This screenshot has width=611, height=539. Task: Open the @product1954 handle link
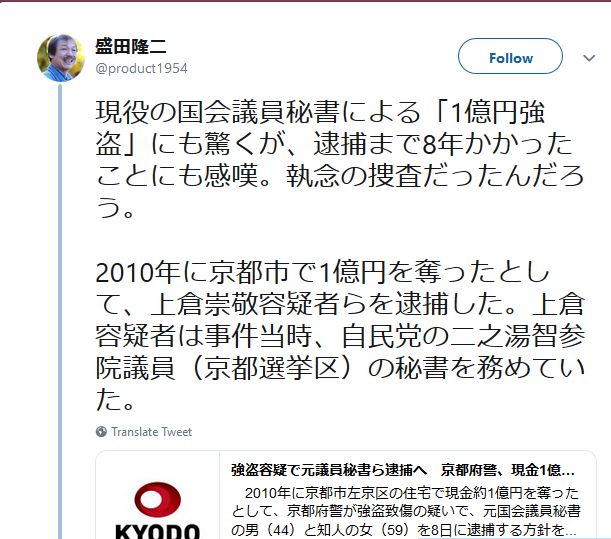(x=141, y=69)
